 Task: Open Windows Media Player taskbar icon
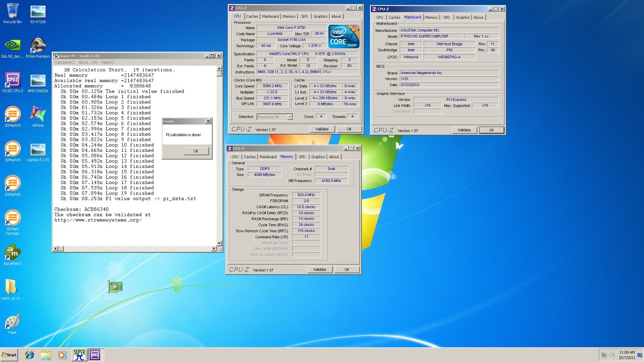tap(62, 355)
